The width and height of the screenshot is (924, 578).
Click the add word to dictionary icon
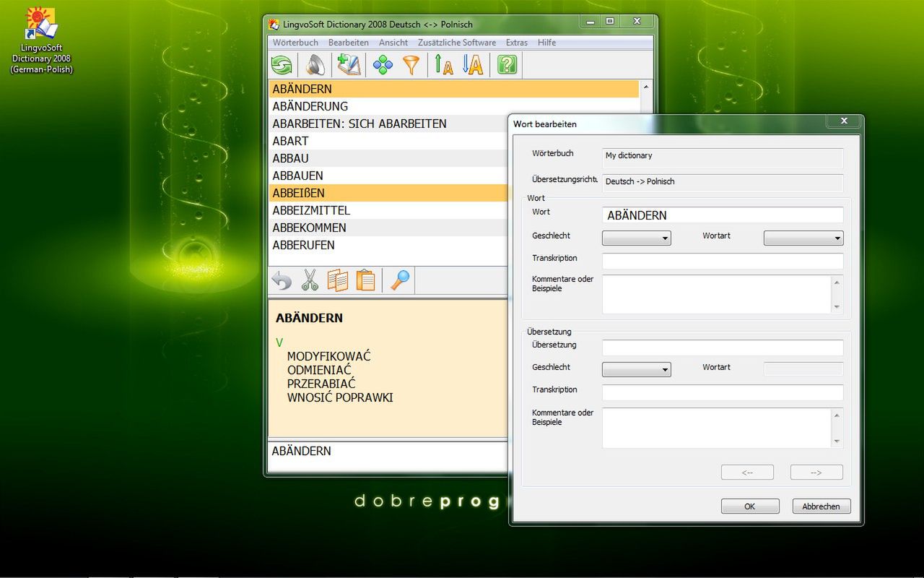coord(349,65)
